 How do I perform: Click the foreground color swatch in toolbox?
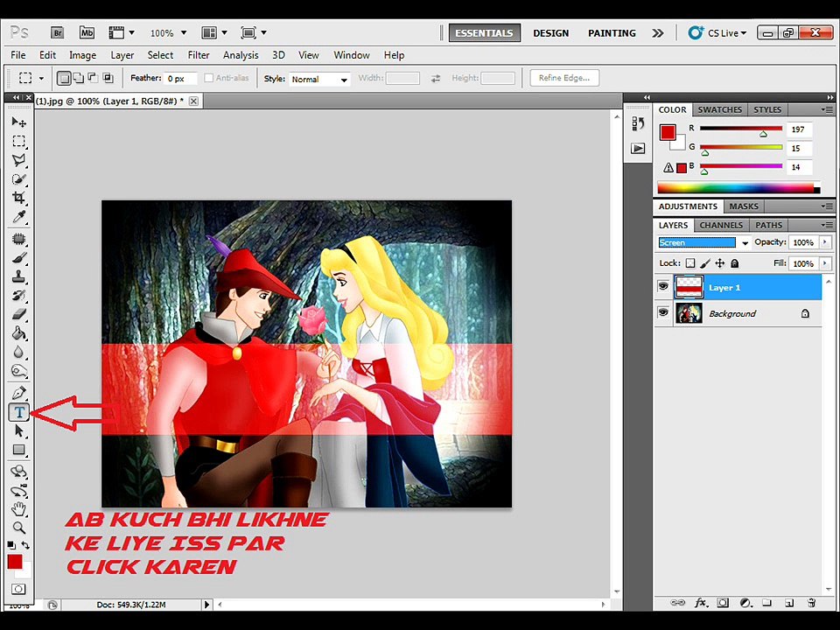pyautogui.click(x=15, y=562)
